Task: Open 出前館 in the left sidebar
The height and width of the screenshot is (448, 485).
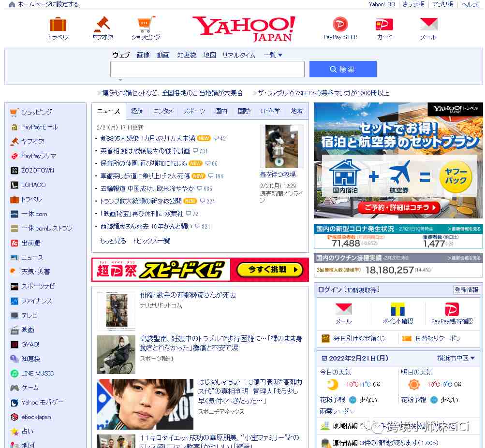Action: tap(30, 243)
